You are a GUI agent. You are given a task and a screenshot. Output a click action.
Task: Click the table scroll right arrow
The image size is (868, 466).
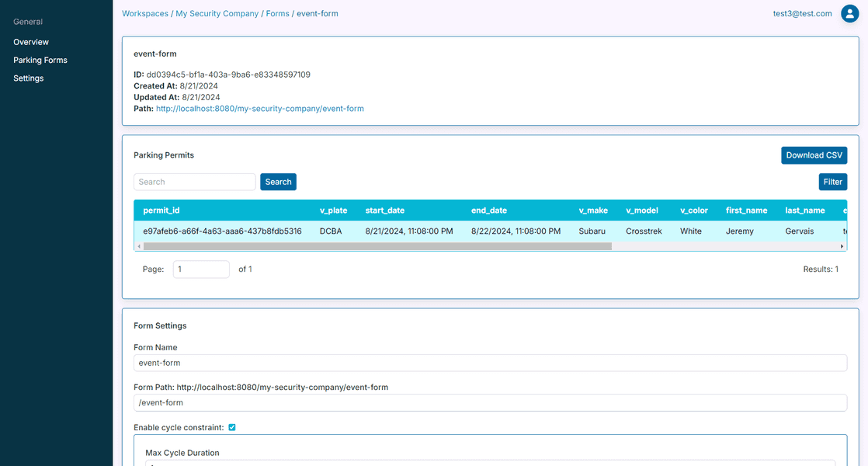coord(842,246)
